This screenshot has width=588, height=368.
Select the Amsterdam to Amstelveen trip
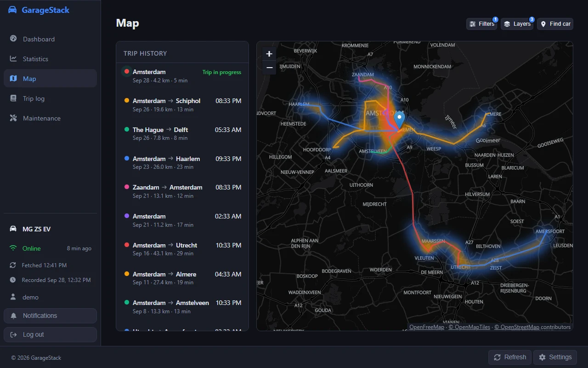click(182, 307)
